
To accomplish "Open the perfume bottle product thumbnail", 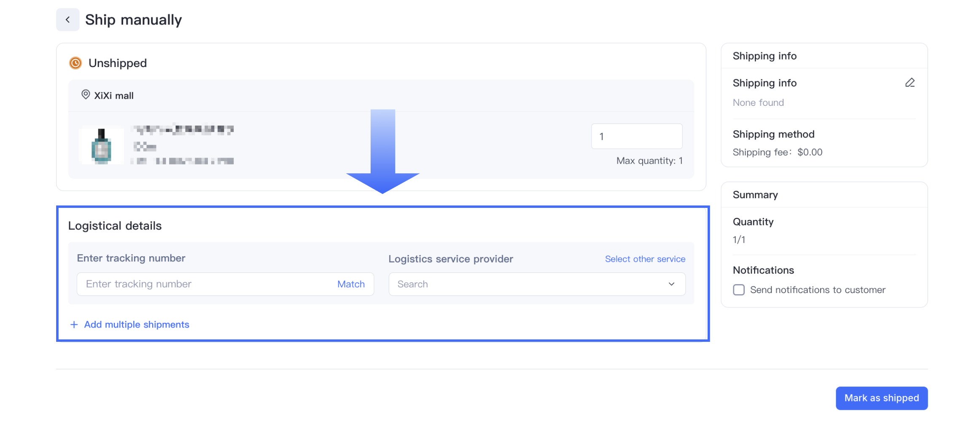I will pyautogui.click(x=101, y=146).
